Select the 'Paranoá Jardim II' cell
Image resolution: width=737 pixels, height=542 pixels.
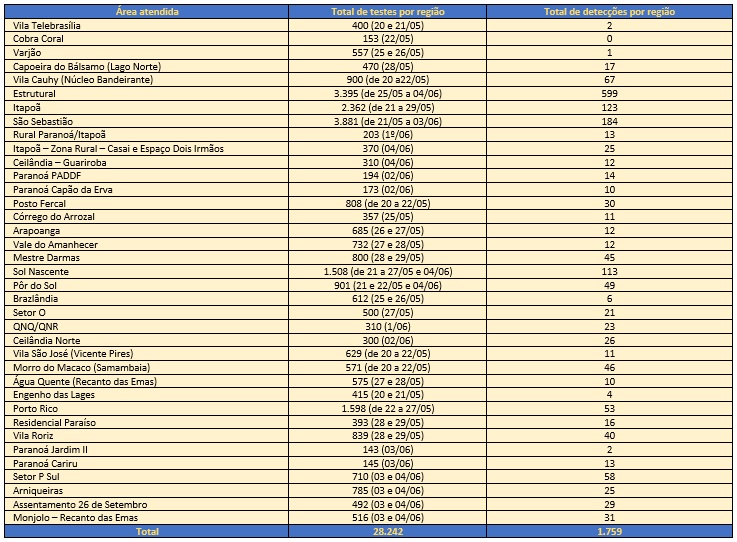pyautogui.click(x=147, y=449)
